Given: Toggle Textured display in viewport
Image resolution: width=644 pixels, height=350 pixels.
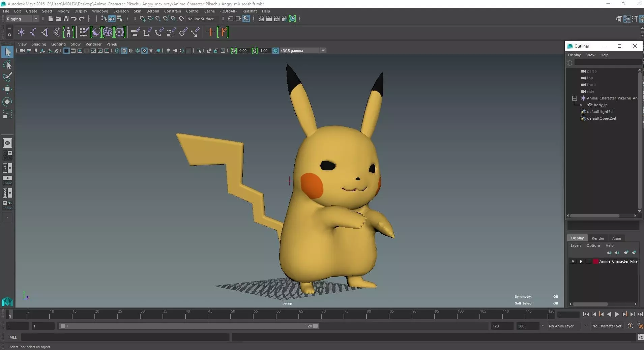Looking at the screenshot, I should (144, 51).
